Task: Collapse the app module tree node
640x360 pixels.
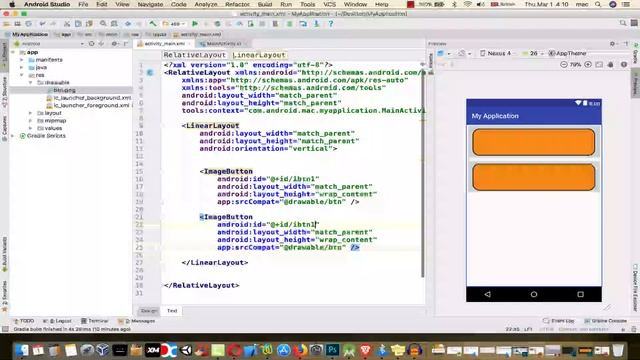Action: tap(13, 52)
